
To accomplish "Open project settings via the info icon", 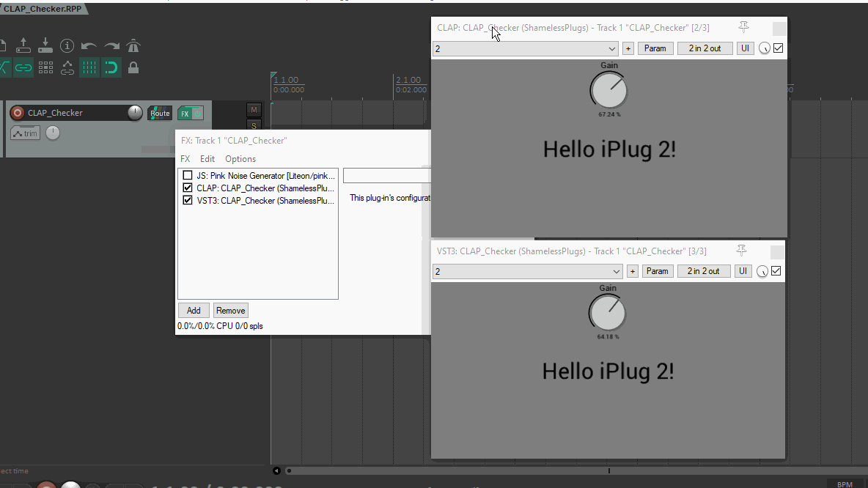I will coord(67,45).
